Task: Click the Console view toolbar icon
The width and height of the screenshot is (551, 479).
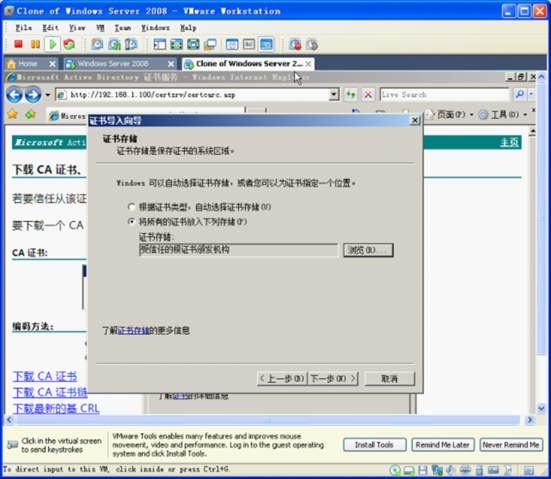Action: tap(266, 44)
